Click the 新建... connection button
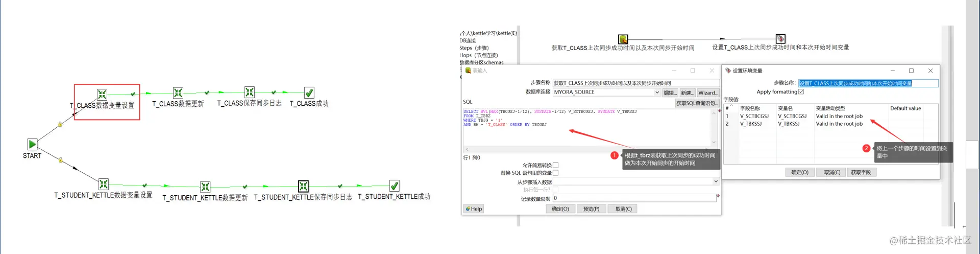 687,93
